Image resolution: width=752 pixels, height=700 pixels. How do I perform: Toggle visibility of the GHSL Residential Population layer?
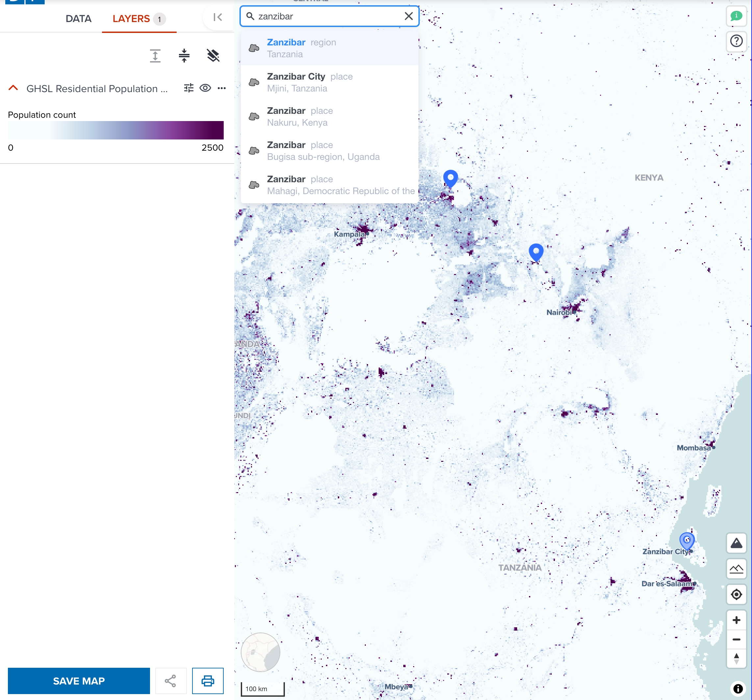[205, 88]
